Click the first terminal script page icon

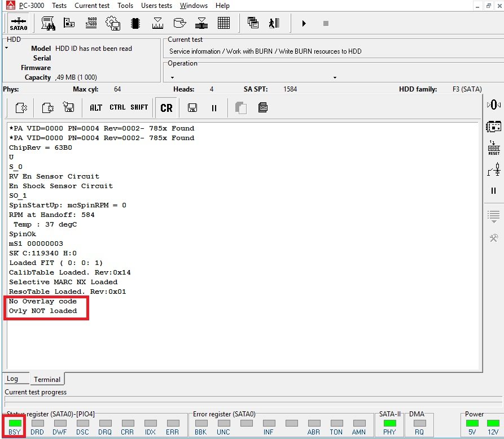coord(21,107)
